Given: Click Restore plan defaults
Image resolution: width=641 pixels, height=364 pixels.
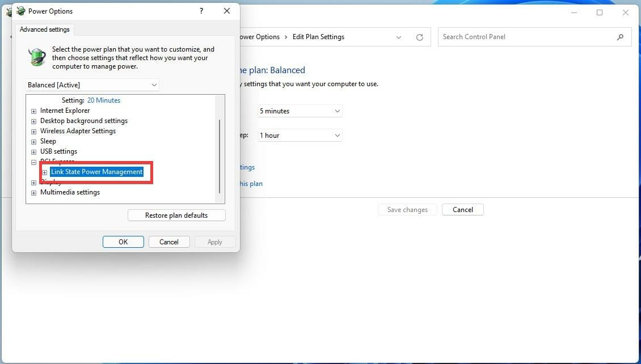Looking at the screenshot, I should [x=176, y=215].
